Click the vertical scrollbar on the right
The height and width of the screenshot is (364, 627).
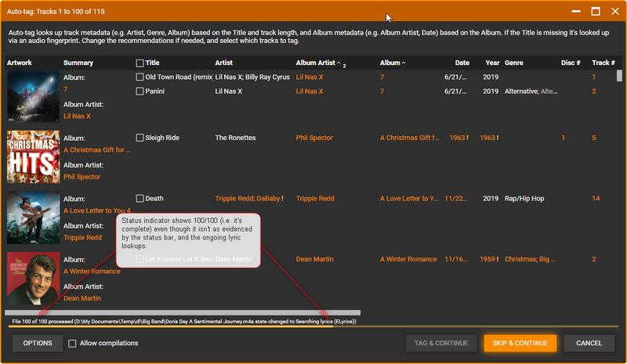tap(619, 76)
